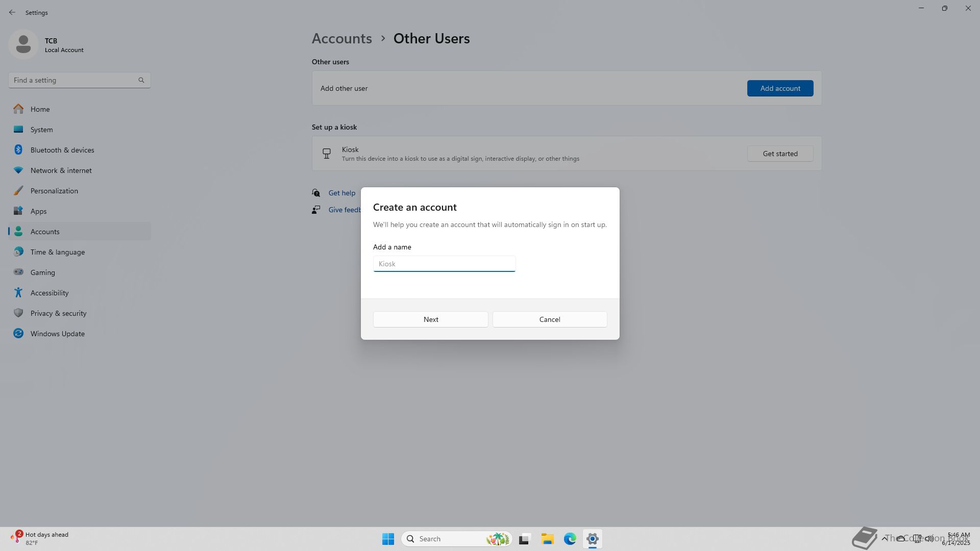This screenshot has width=980, height=551.
Task: Click the Home icon in sidebar
Action: point(18,109)
